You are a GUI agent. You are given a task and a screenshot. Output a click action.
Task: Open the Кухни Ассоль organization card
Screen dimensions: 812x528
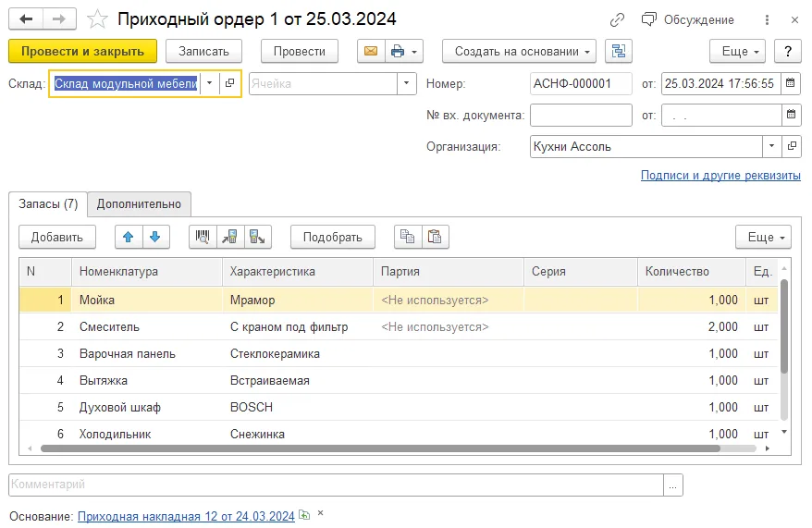(792, 146)
